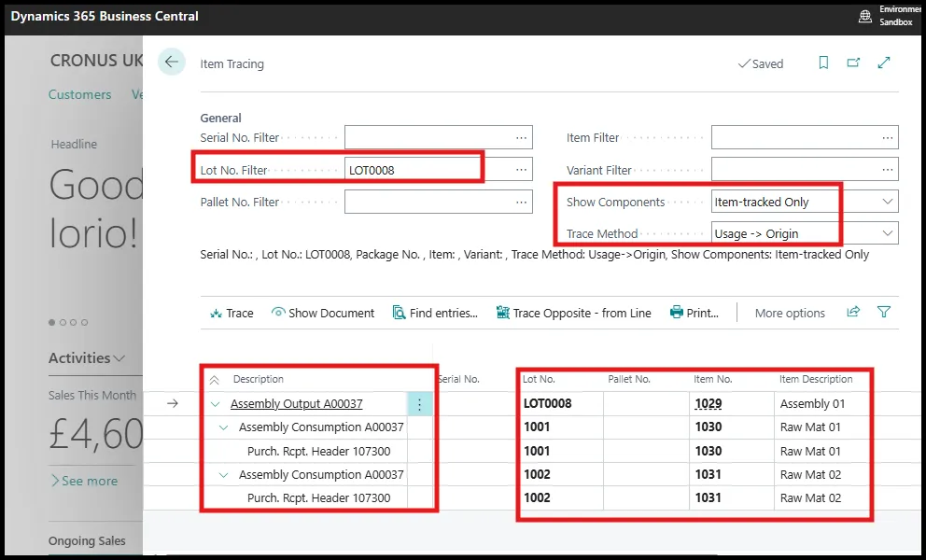
Task: Click the share icon in toolbar
Action: coord(853,312)
